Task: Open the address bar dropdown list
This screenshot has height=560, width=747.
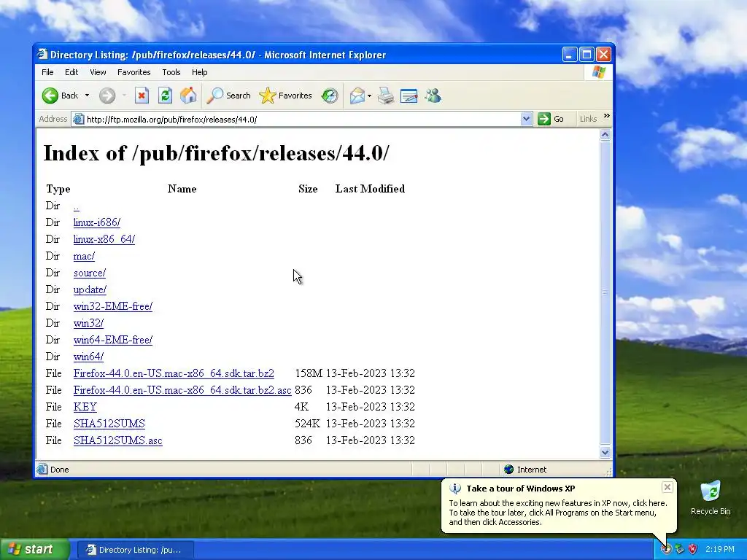Action: pos(526,119)
